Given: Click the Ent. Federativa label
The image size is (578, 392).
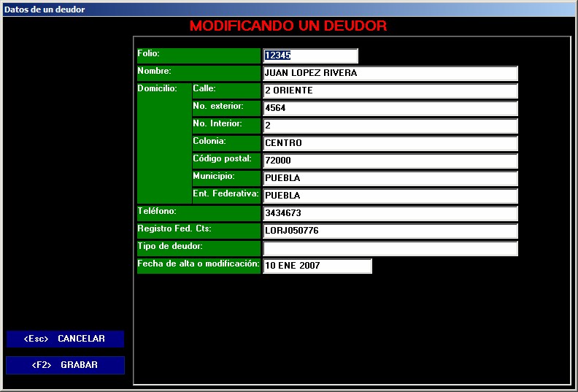Looking at the screenshot, I should point(226,196).
